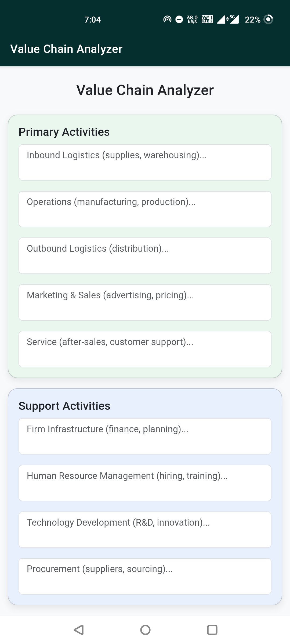Tap the Marketing & Sales input box
This screenshot has height=644, width=290.
[145, 302]
